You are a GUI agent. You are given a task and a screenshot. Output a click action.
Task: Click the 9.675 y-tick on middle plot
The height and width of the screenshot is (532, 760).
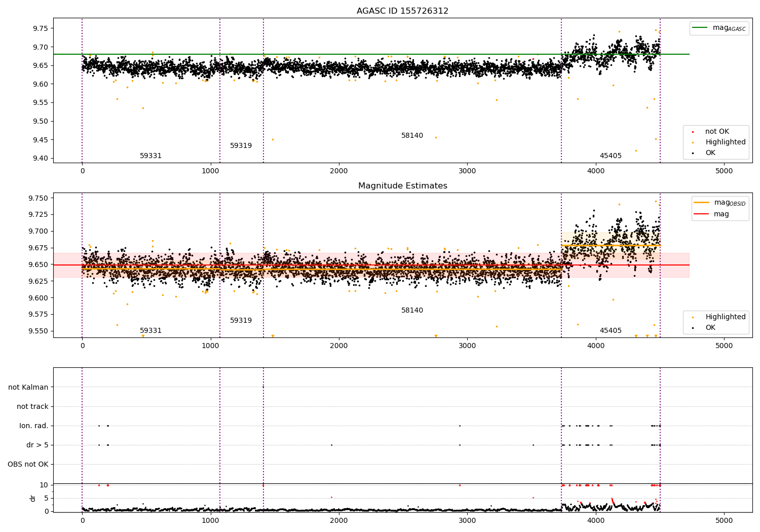(37, 248)
